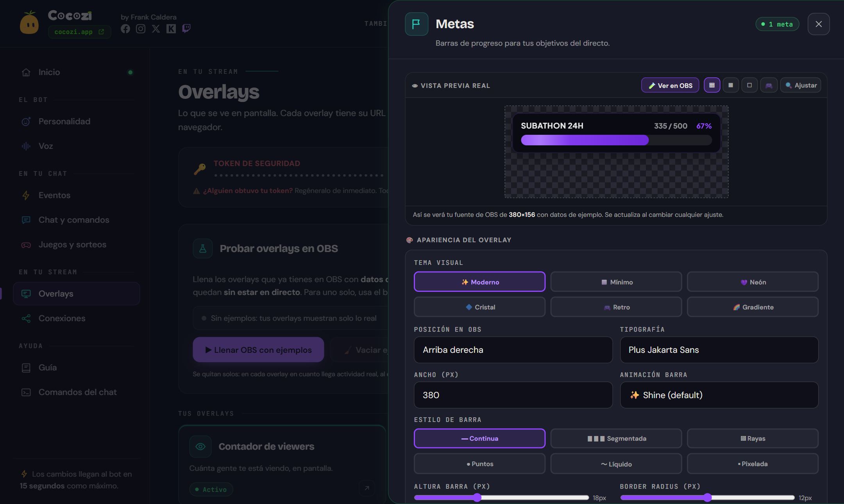Open the Tipografía font dropdown
This screenshot has width=844, height=504.
coord(719,350)
